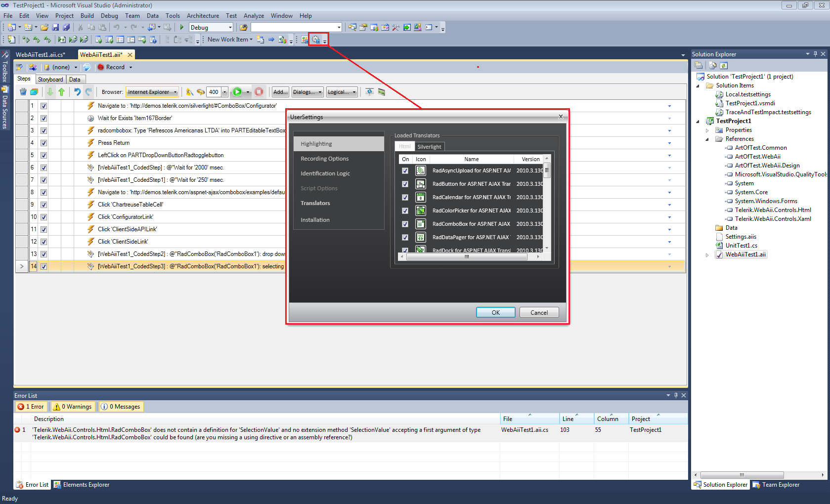Start debugging with the green arrow
This screenshot has width=830, height=504.
pyautogui.click(x=182, y=28)
